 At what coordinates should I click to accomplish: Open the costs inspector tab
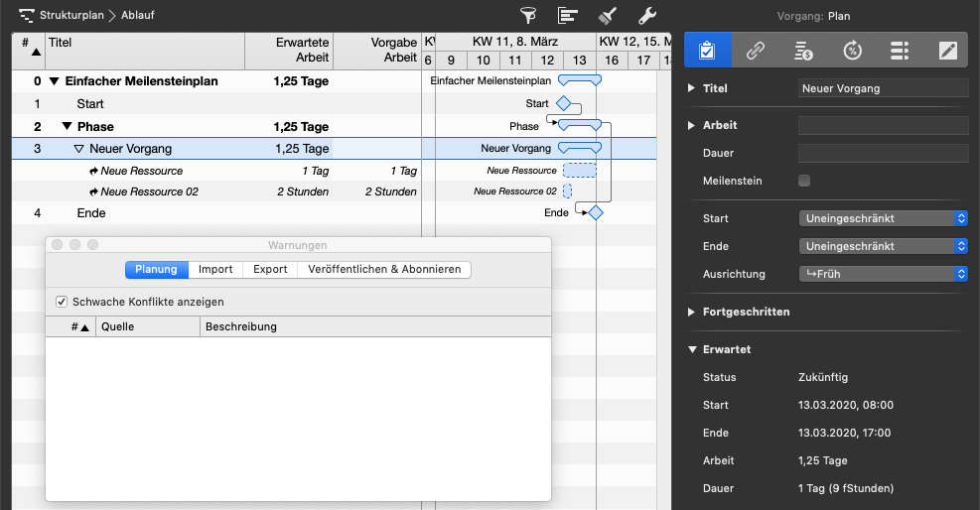pyautogui.click(x=804, y=50)
